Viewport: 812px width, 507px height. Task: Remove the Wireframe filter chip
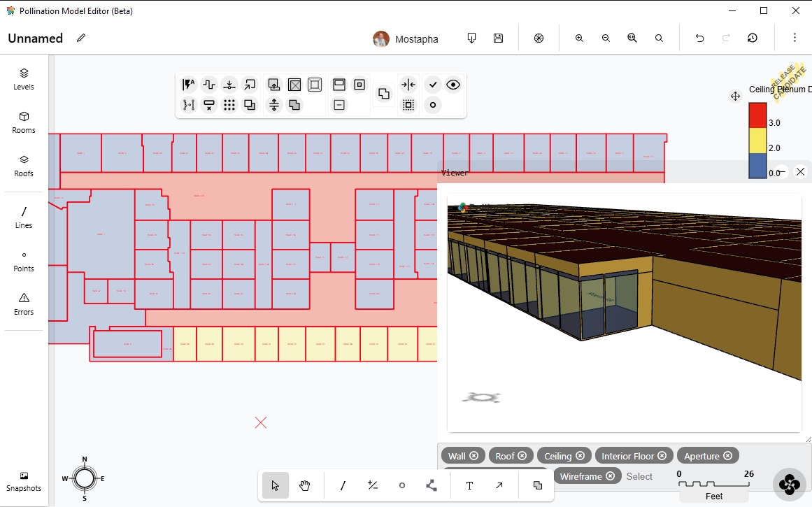[x=610, y=476]
